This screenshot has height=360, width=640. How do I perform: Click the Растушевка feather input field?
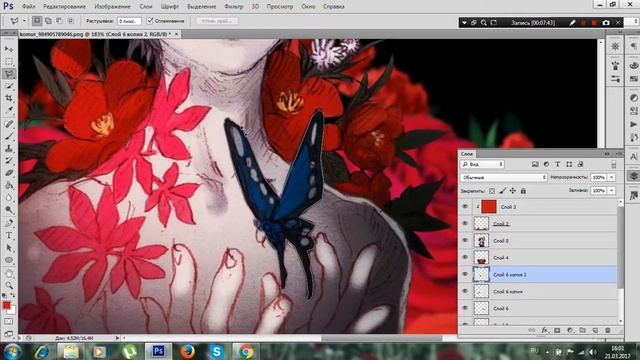coord(129,20)
